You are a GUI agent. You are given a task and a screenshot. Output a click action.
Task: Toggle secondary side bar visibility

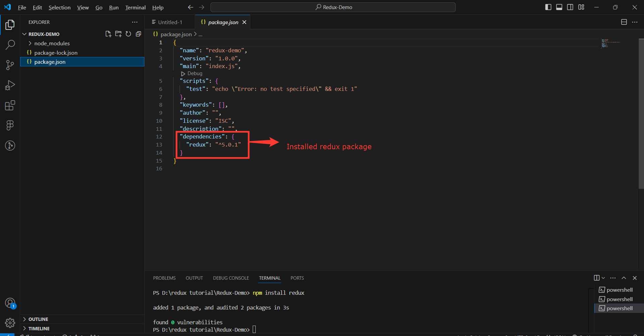(570, 7)
